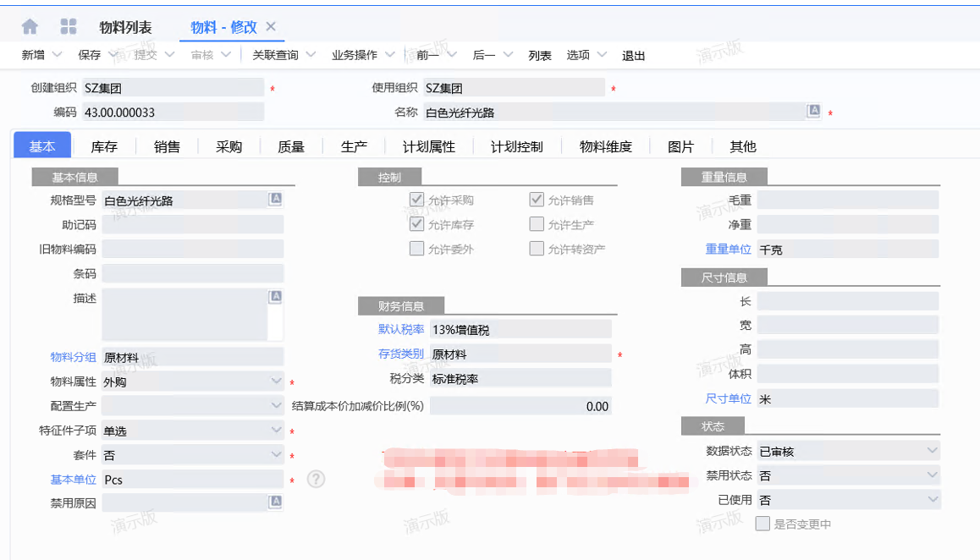Click the home icon
The height and width of the screenshot is (560, 980).
[30, 27]
